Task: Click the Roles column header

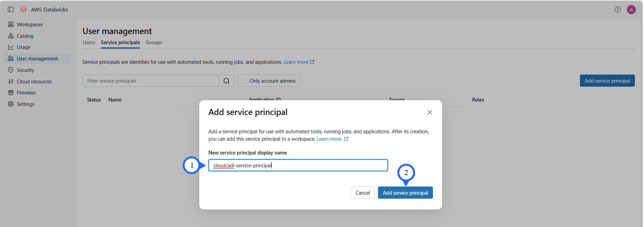Action: [x=478, y=100]
